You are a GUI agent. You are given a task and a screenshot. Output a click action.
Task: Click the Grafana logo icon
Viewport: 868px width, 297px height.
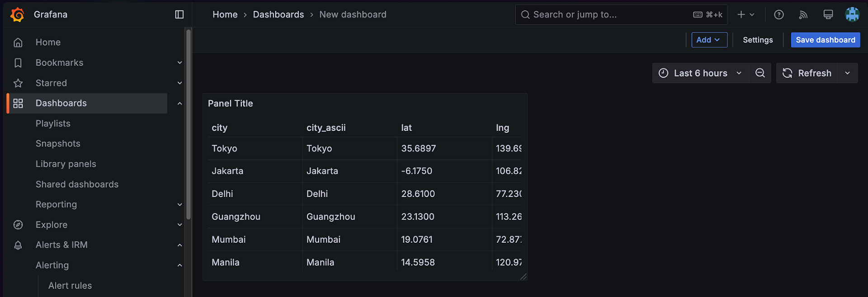click(x=17, y=14)
